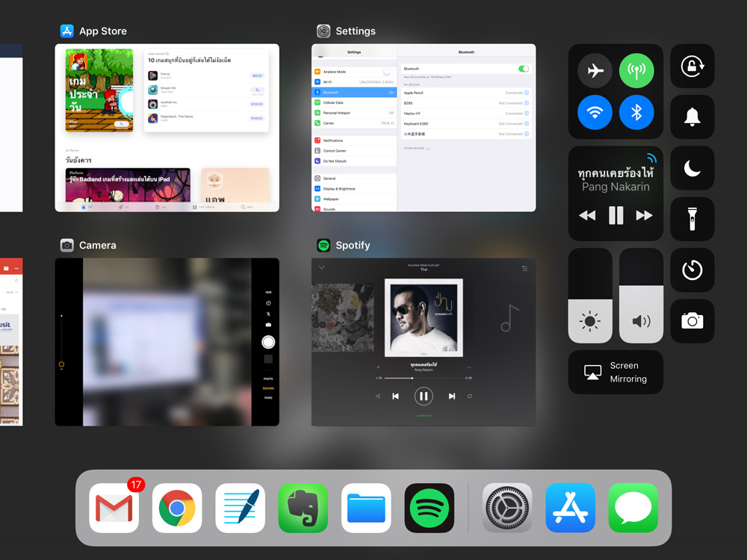Tap the camera shutter button

point(268,342)
